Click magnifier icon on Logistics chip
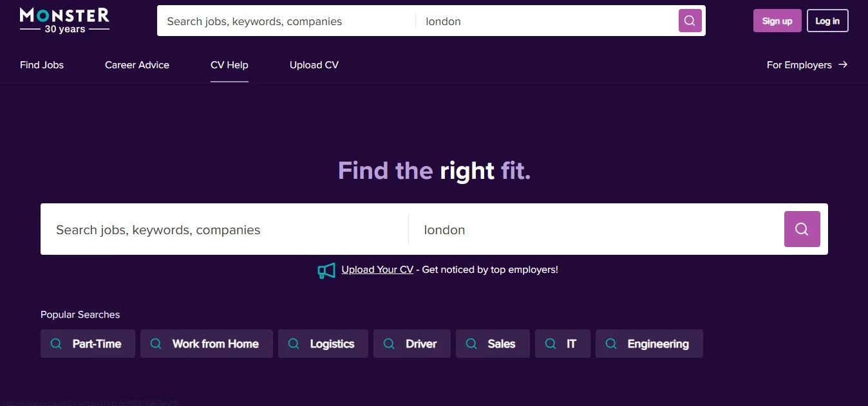The height and width of the screenshot is (406, 868). 294,344
